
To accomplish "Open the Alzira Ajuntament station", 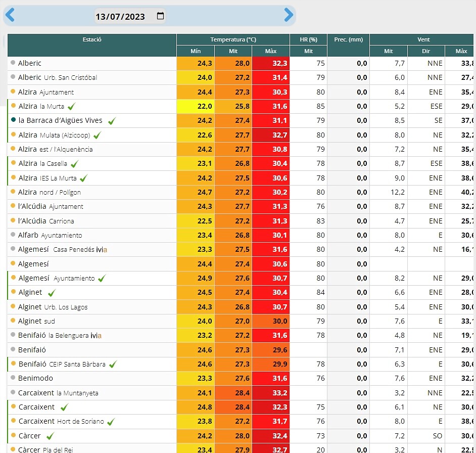I will click(46, 92).
